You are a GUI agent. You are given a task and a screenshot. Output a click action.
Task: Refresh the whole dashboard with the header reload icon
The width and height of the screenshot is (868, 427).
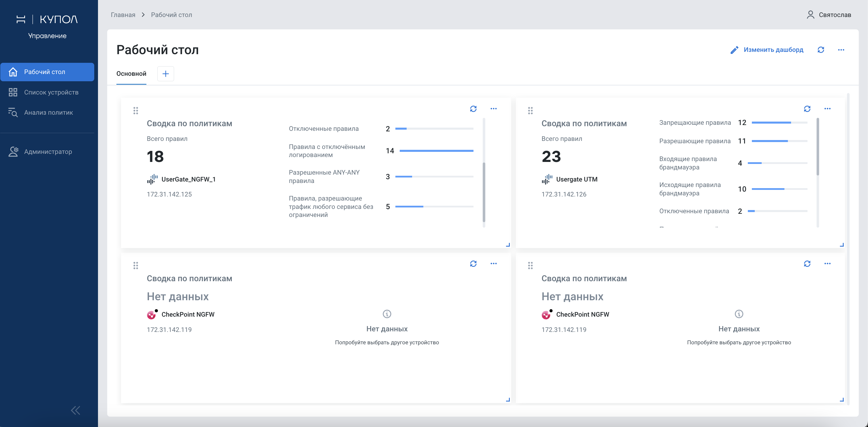821,50
